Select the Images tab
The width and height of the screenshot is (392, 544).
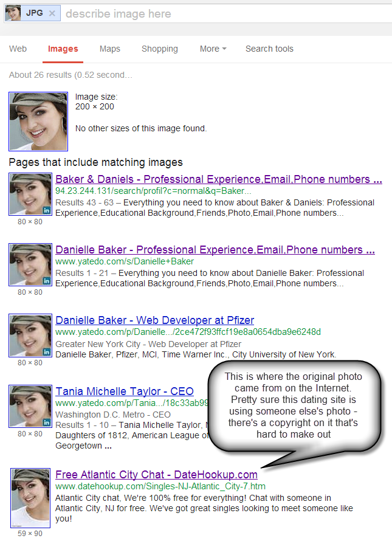click(63, 49)
